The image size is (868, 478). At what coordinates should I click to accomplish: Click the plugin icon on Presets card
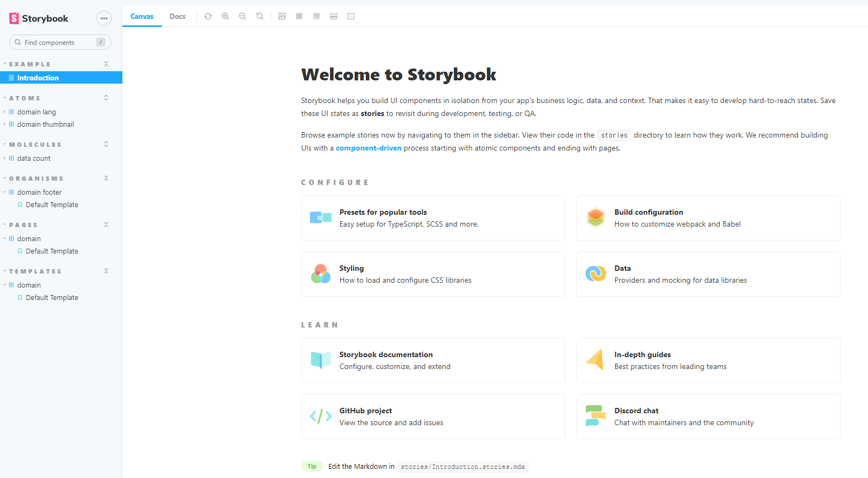pos(321,218)
